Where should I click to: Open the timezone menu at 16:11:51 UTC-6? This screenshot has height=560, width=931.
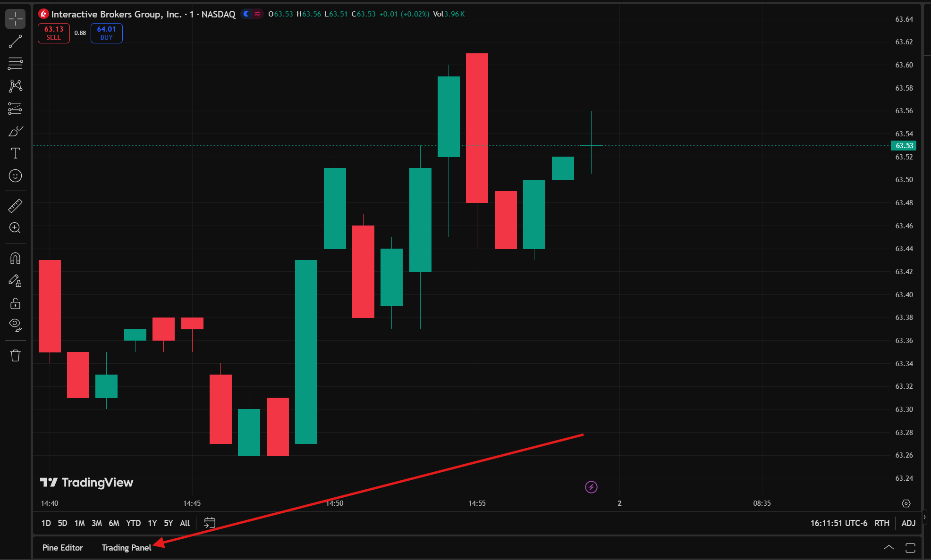tap(839, 523)
